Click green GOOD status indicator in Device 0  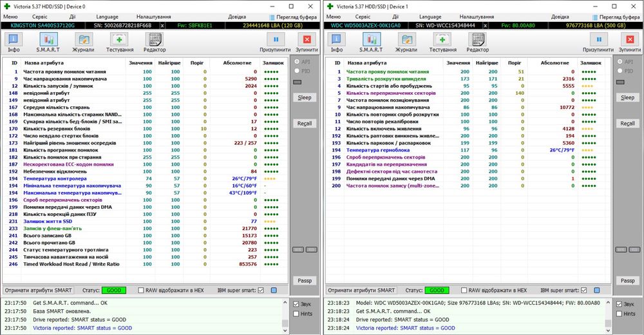click(x=114, y=290)
